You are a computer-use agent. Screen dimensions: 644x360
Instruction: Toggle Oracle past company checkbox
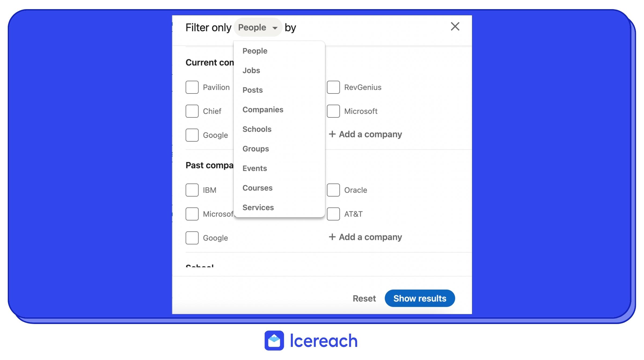click(334, 190)
